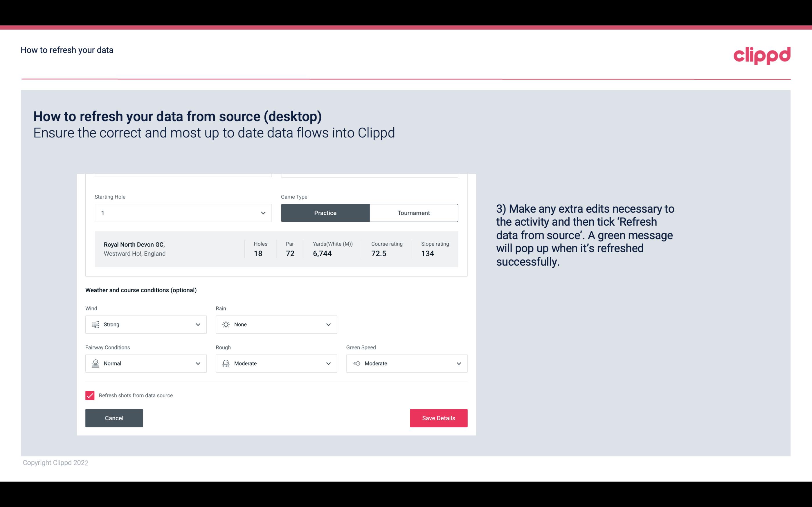Toggle Practice or Tournament selection
The width and height of the screenshot is (812, 507).
370,213
